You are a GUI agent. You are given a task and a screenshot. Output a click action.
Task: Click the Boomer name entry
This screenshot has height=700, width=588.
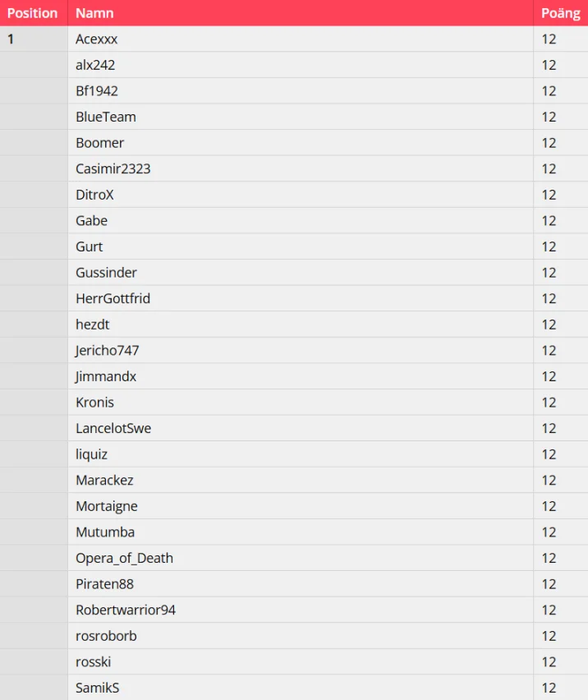(x=100, y=143)
